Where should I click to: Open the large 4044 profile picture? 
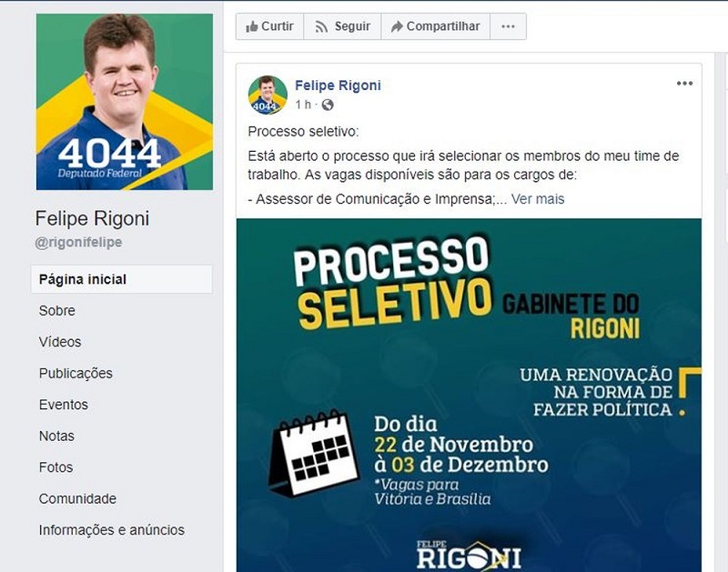point(125,102)
